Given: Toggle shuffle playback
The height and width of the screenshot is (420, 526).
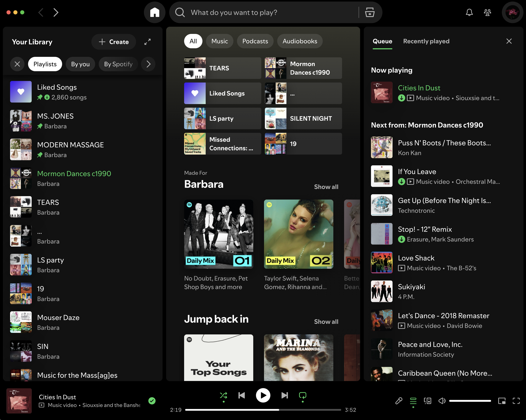Looking at the screenshot, I should pos(223,395).
